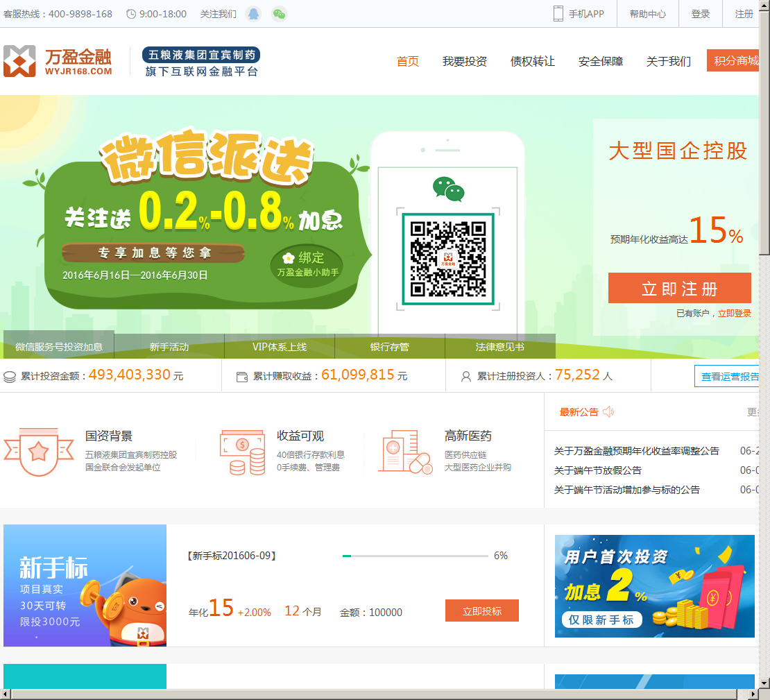Open 关于端午节活动增加参与标的公告

[x=627, y=490]
